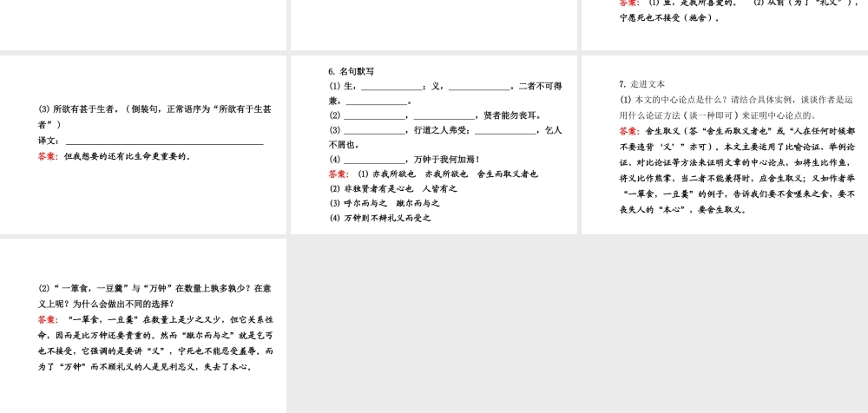The image size is (868, 413).
Task: Click the red "答案：" label before "舍生取义"
Action: tap(629, 131)
